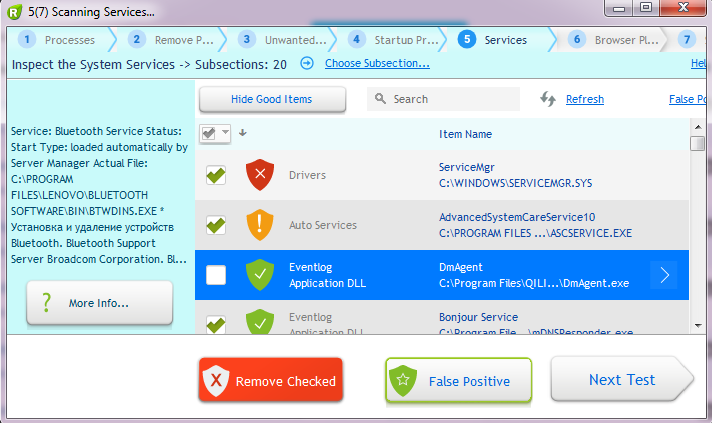
Task: Click the step 5 number circle
Action: pyautogui.click(x=467, y=39)
